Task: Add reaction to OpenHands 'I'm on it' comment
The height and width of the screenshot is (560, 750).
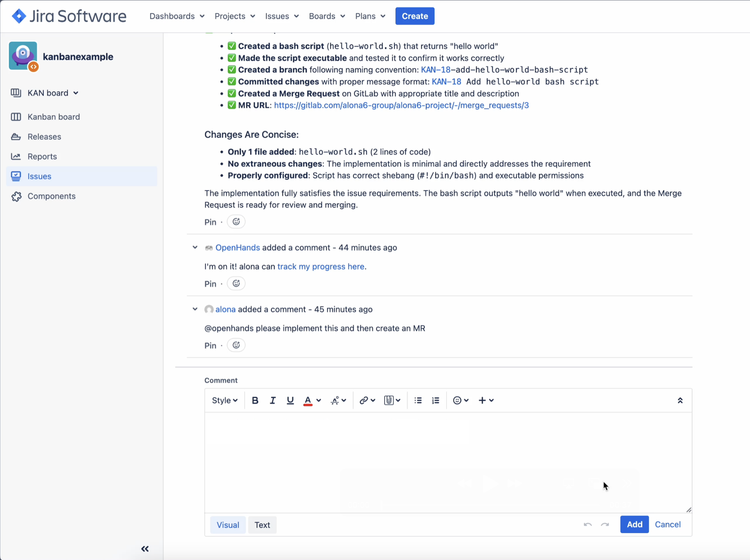Action: coord(236,284)
